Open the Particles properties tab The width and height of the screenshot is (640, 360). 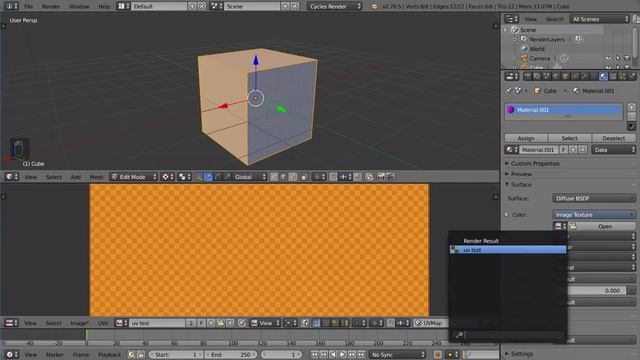point(623,76)
